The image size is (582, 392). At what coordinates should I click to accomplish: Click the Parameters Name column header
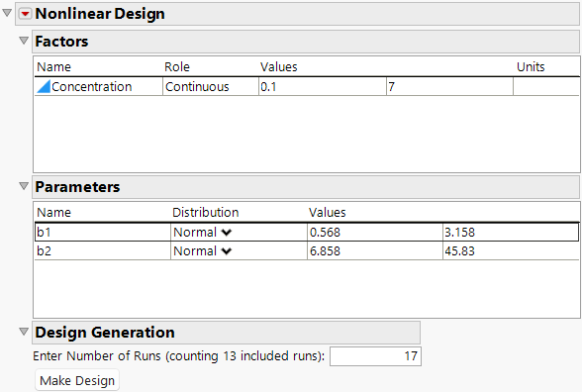tap(53, 212)
